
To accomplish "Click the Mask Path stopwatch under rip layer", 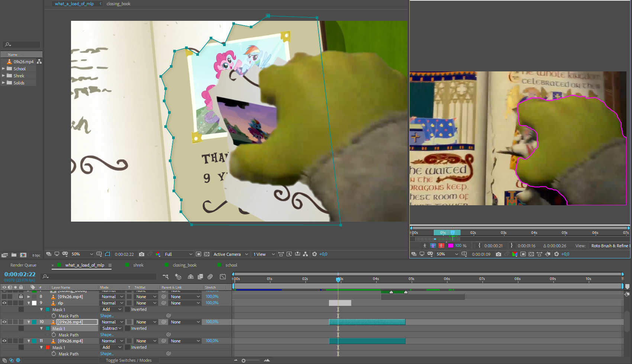I will point(54,316).
